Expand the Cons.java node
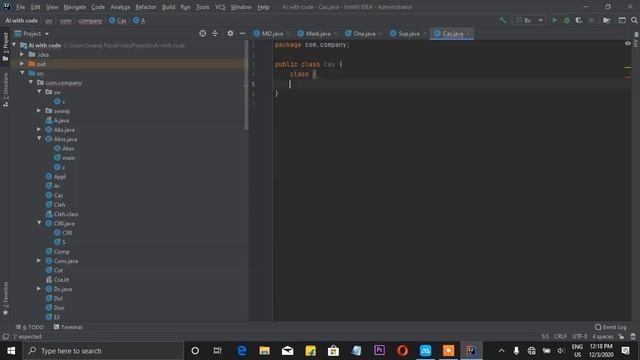This screenshot has height=360, width=640. [x=39, y=260]
